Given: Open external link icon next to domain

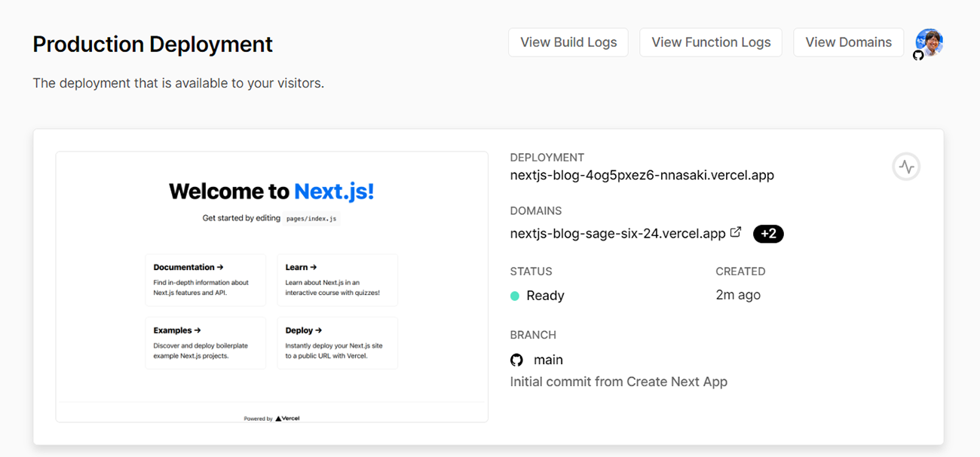Looking at the screenshot, I should point(736,232).
